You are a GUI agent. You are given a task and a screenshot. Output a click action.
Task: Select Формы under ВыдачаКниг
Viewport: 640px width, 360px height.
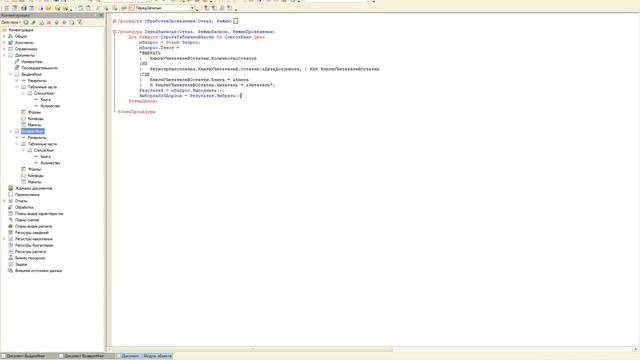click(34, 112)
